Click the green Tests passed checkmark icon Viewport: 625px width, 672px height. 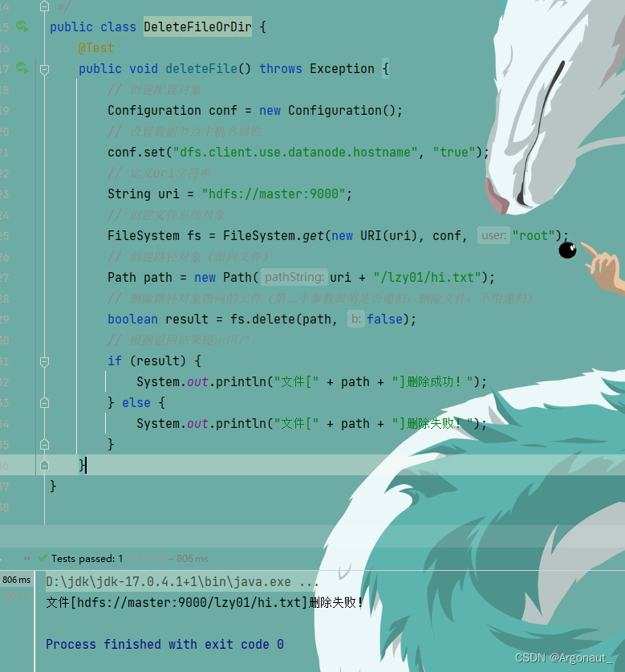pyautogui.click(x=43, y=559)
